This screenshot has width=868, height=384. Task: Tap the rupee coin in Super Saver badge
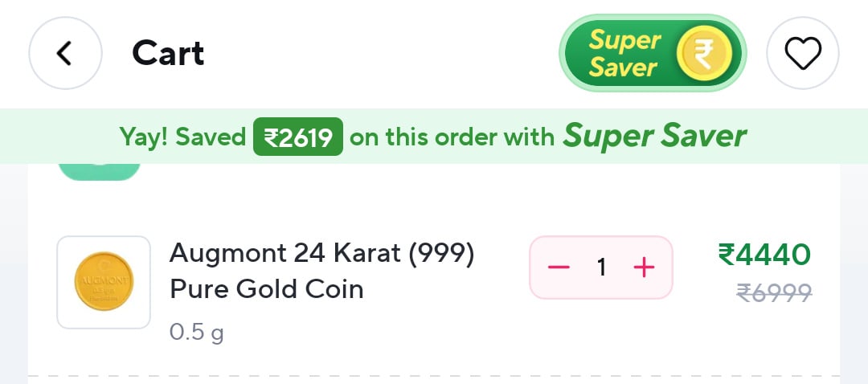pyautogui.click(x=704, y=54)
